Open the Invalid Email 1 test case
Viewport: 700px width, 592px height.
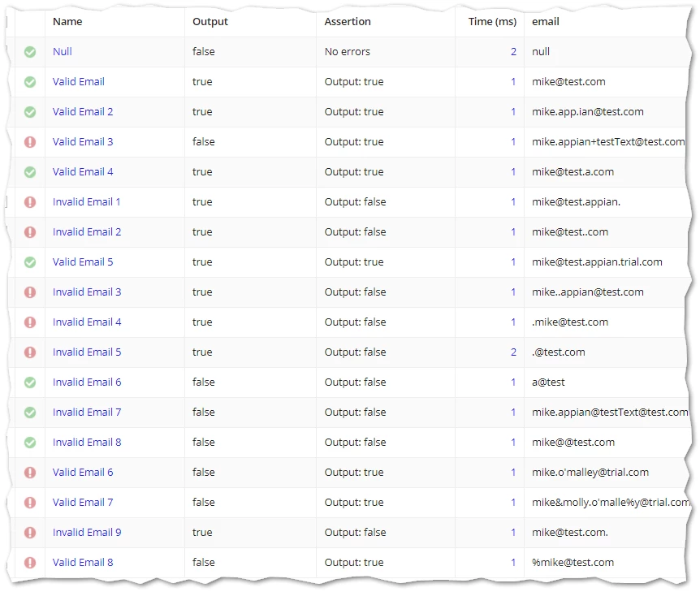pyautogui.click(x=87, y=201)
